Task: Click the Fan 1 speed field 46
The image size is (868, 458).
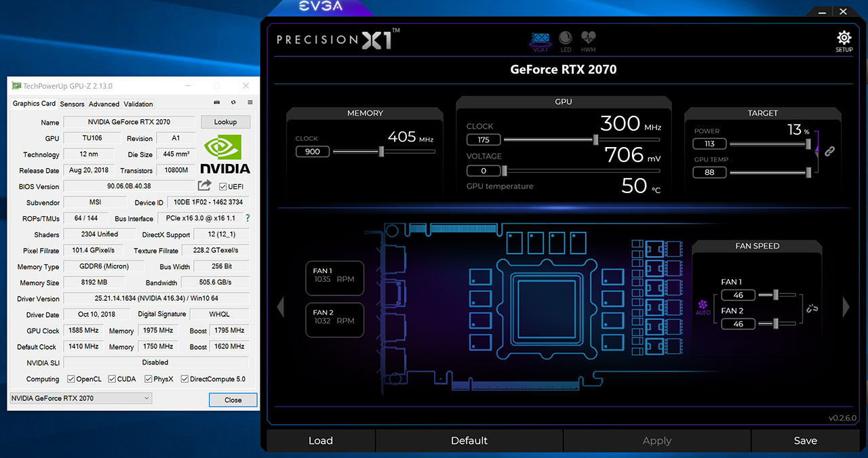Action: point(738,295)
